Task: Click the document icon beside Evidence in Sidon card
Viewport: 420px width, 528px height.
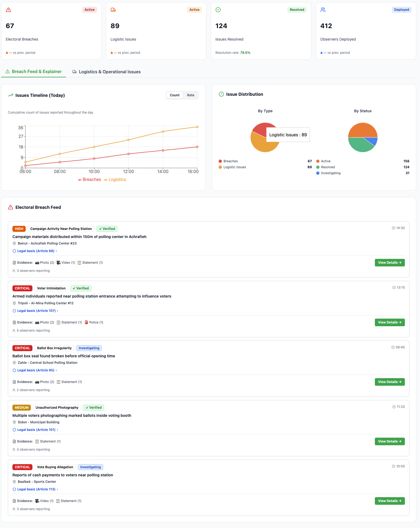Action: 14,441
